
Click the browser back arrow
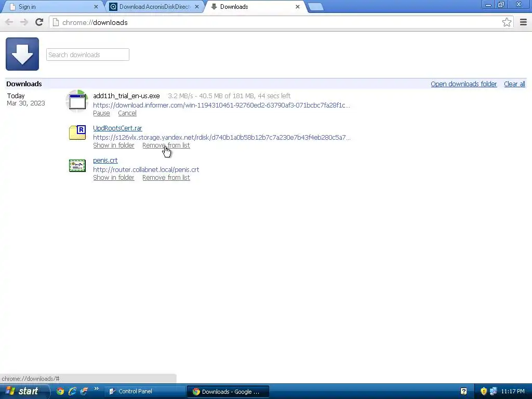(x=9, y=22)
